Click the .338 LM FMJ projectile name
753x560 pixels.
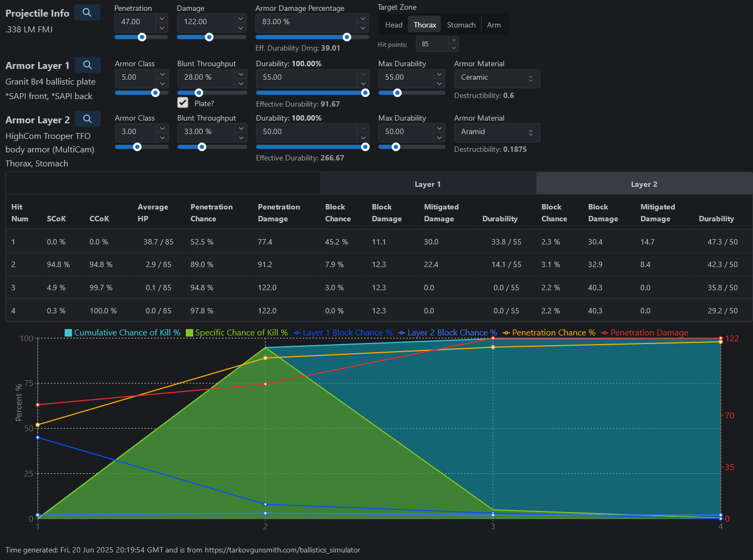coord(29,29)
